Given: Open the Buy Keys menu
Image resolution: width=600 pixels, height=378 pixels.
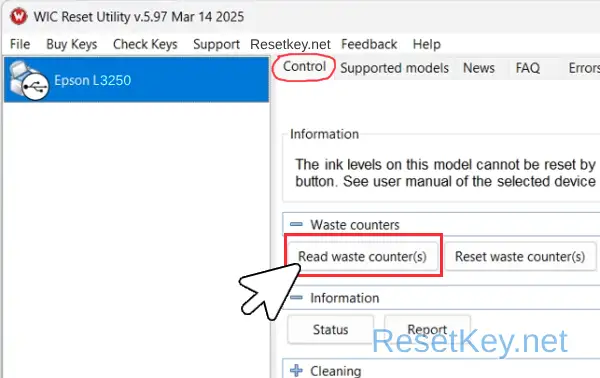Looking at the screenshot, I should point(72,44).
